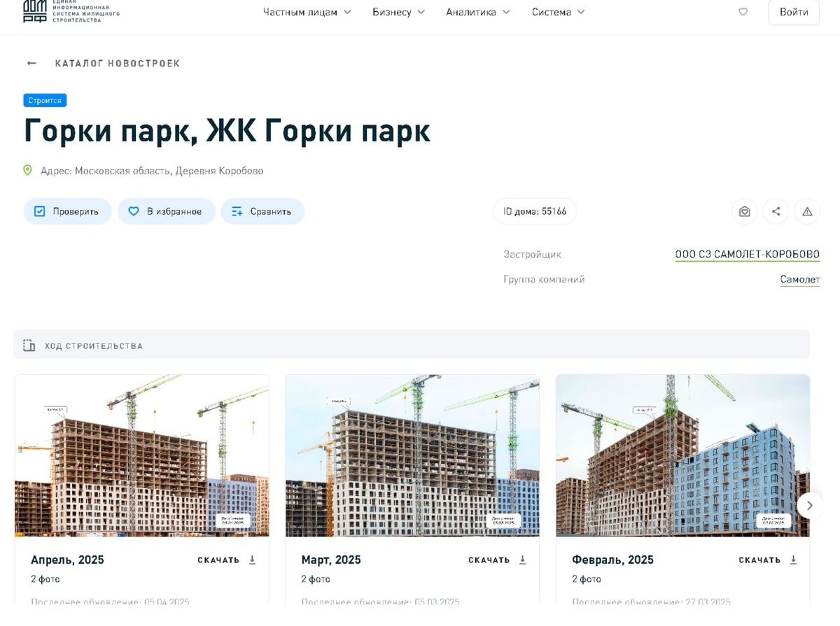Viewport: 840px width, 626px height.
Task: Click the camera icon button
Action: (x=745, y=211)
